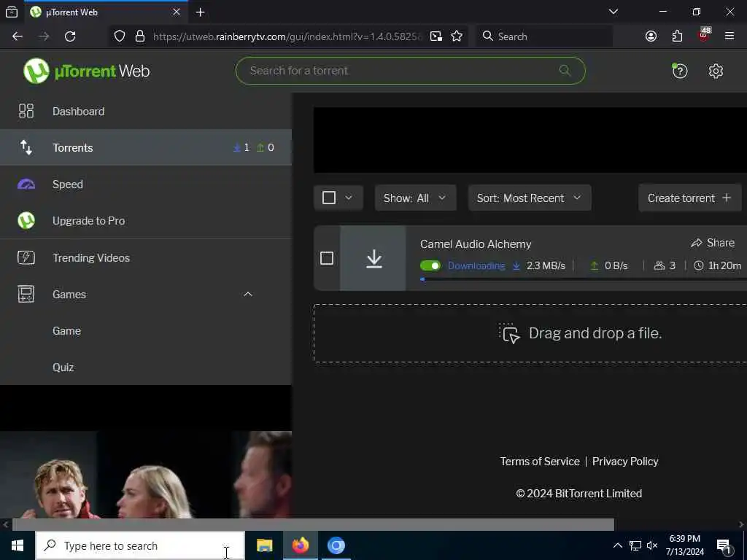747x560 pixels.
Task: Click the picture-in-picture icon in address bar
Action: point(436,36)
